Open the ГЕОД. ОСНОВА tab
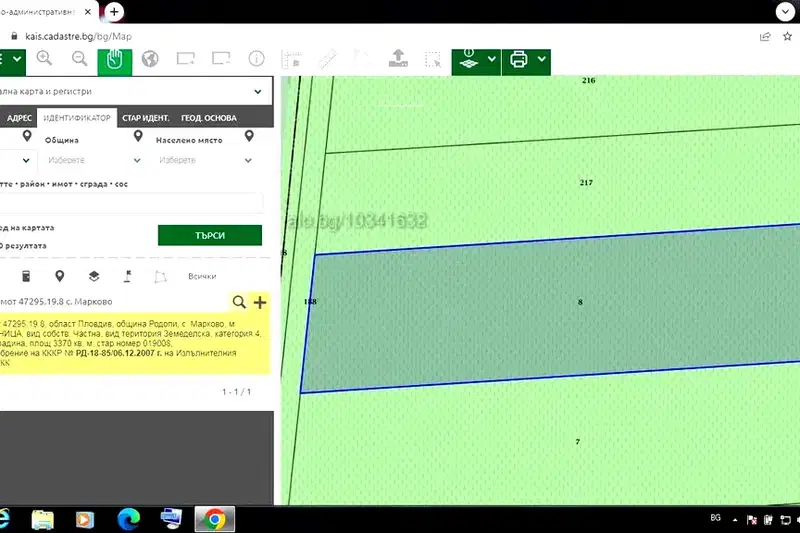800x533 pixels. click(x=209, y=118)
